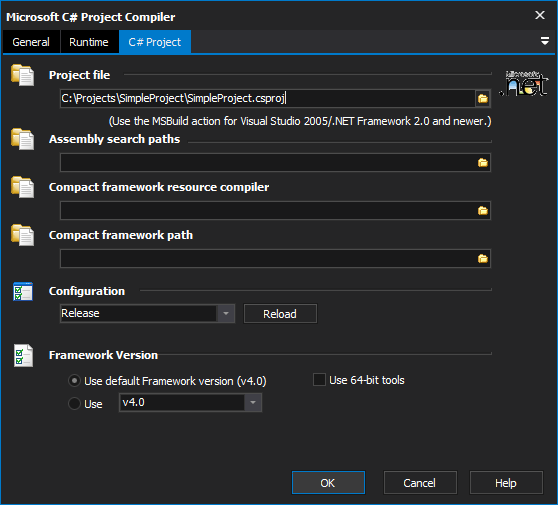Confirm with the OK button
This screenshot has height=505, width=558.
pyautogui.click(x=328, y=483)
